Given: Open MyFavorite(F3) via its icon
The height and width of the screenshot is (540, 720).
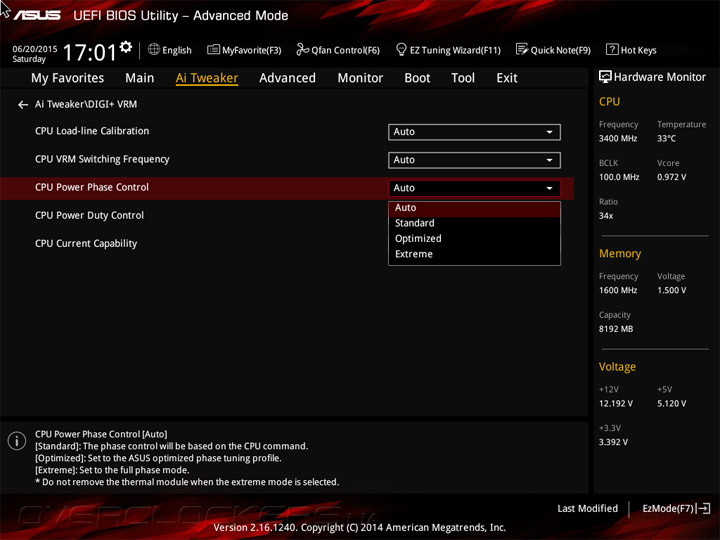Looking at the screenshot, I should coord(213,49).
